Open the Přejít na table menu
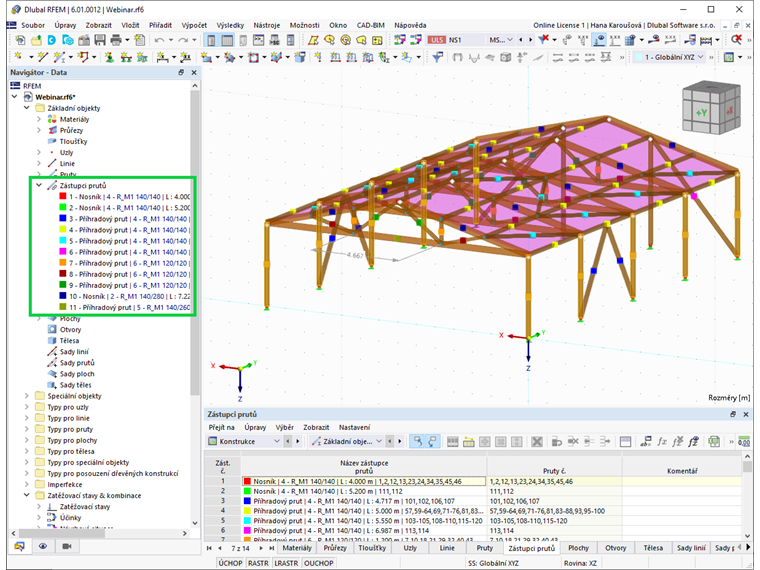This screenshot has height=570, width=760. point(222,427)
